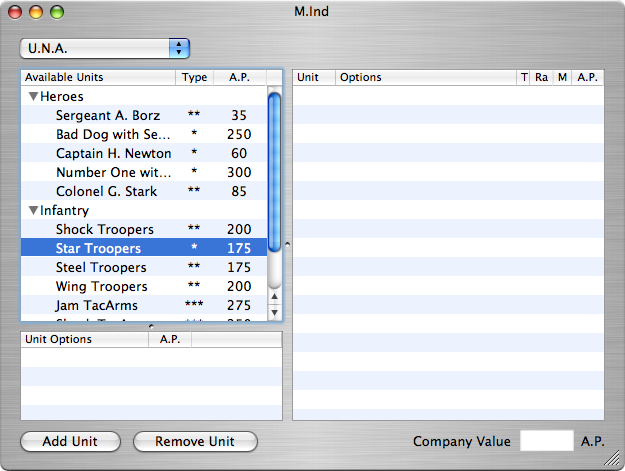Sort by Available Units column header
Image resolution: width=625 pixels, height=471 pixels.
pos(98,77)
